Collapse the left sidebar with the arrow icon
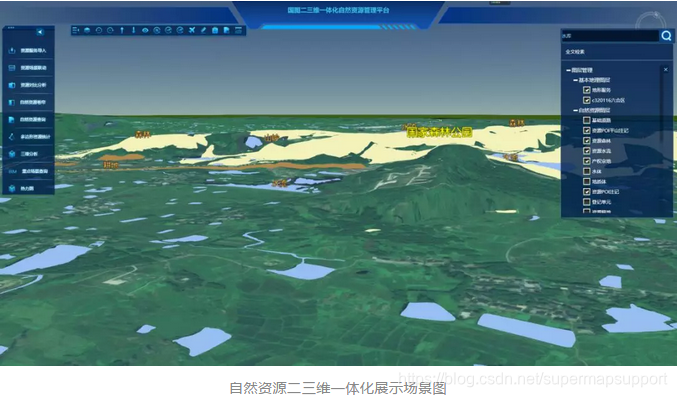Image resolution: width=677 pixels, height=397 pixels. (40, 32)
